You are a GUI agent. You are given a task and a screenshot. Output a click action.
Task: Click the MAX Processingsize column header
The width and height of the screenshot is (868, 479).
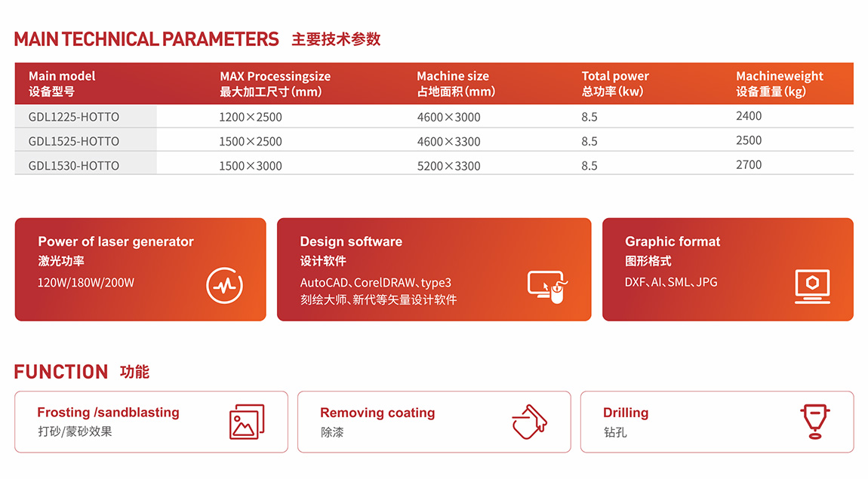275,84
